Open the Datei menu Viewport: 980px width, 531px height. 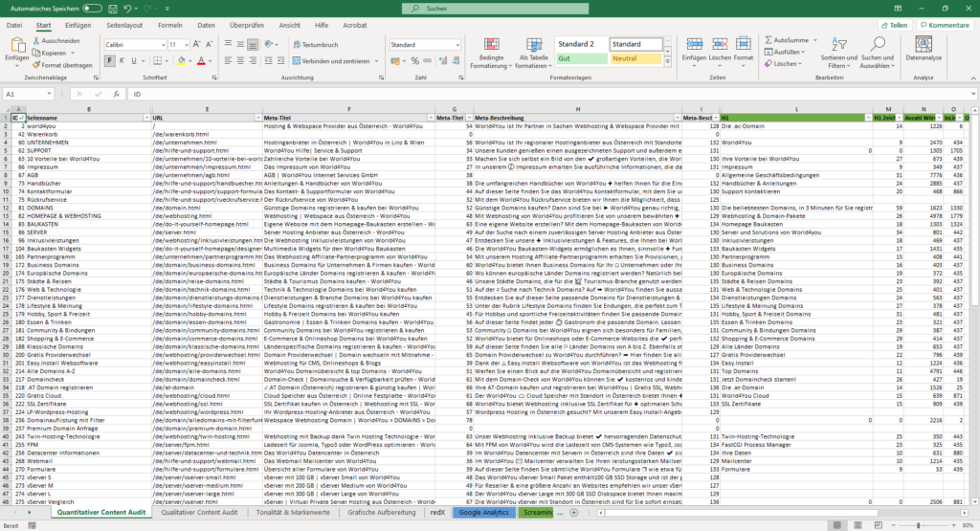click(13, 26)
